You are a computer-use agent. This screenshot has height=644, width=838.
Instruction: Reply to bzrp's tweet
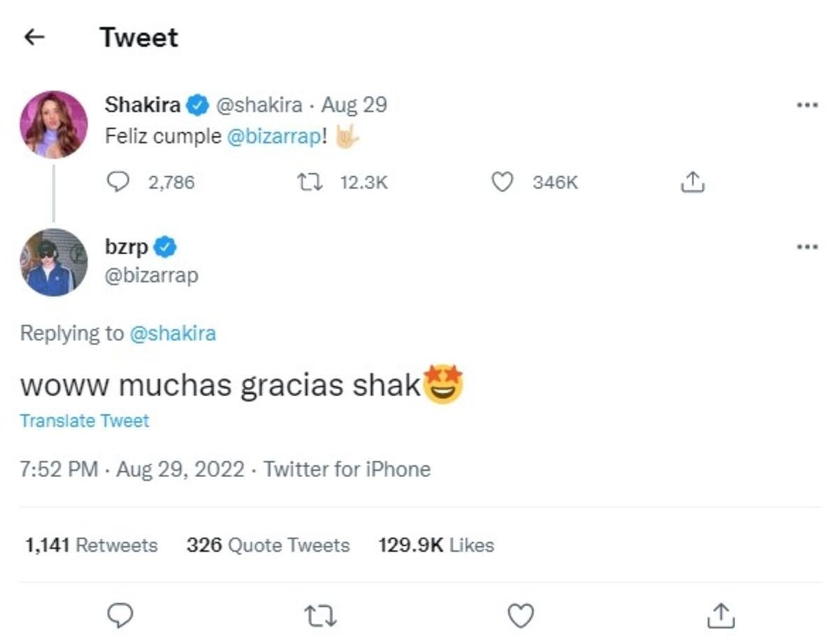pos(119,615)
